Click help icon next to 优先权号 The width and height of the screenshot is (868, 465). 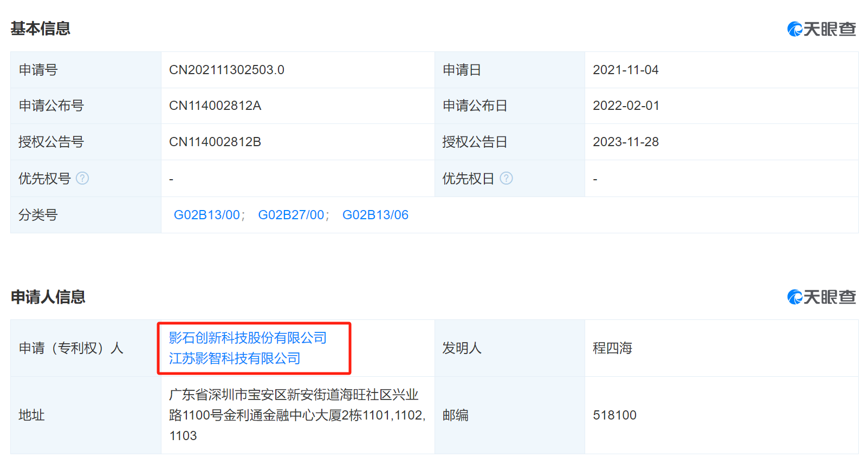point(82,178)
